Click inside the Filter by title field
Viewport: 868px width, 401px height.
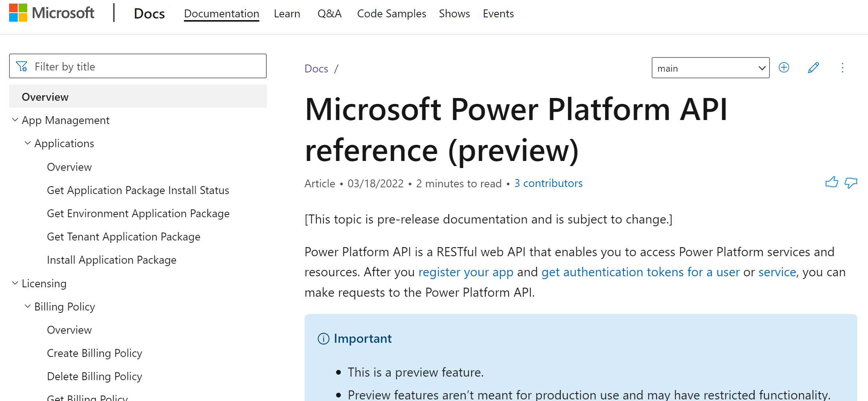coord(138,66)
